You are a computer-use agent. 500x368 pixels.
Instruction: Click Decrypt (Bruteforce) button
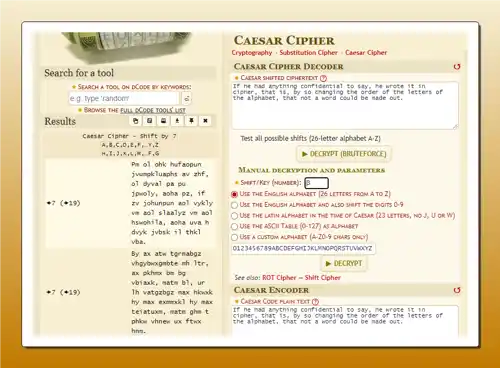point(344,154)
